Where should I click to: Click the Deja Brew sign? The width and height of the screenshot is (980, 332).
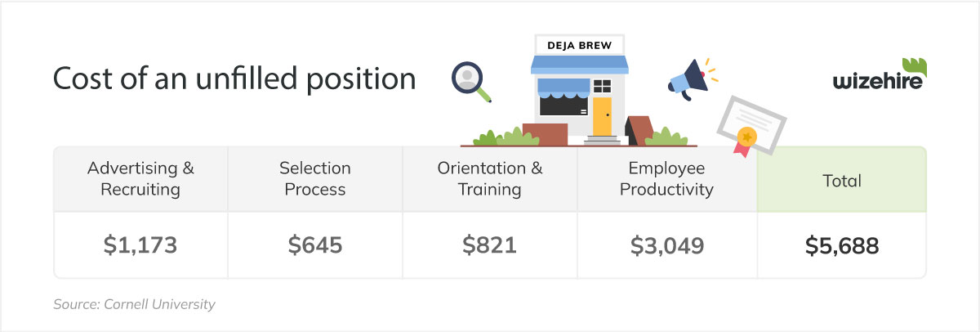click(578, 44)
